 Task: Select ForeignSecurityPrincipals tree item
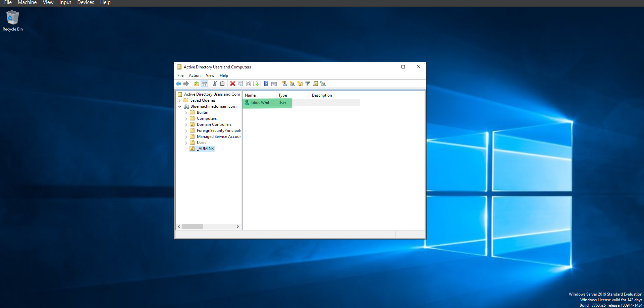tap(218, 131)
